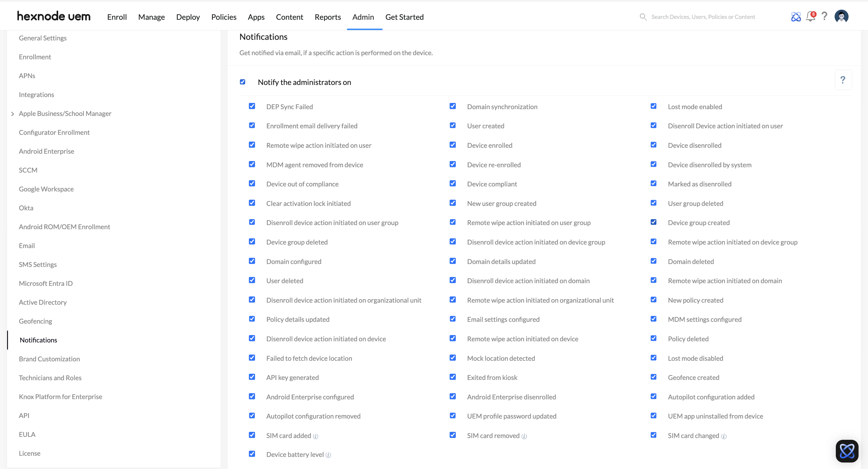Click the help icon beside Notify administrators
868x469 pixels.
[x=843, y=80]
